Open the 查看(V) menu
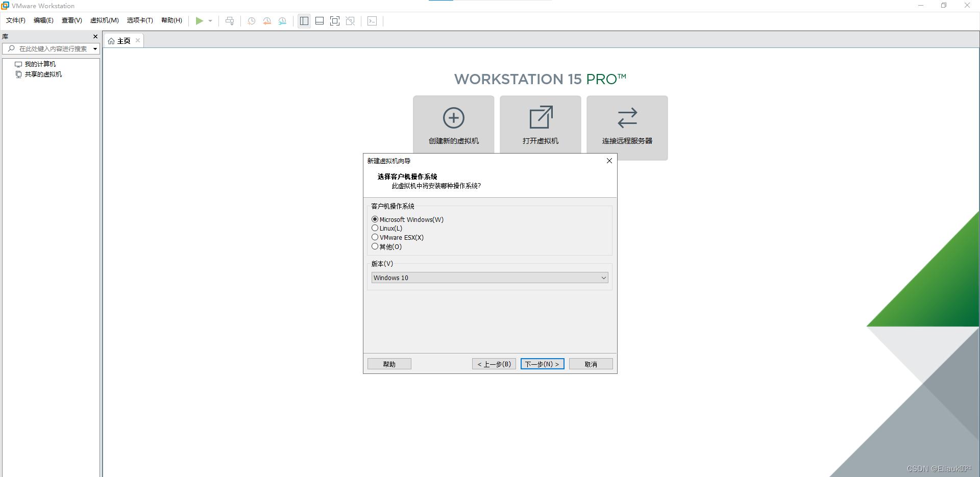Viewport: 980px width, 477px height. coord(72,20)
